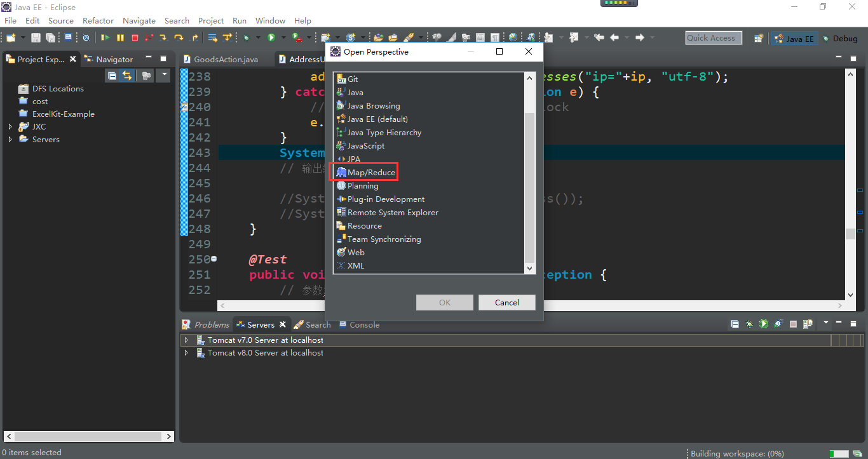Click the Step Into icon

(x=163, y=38)
